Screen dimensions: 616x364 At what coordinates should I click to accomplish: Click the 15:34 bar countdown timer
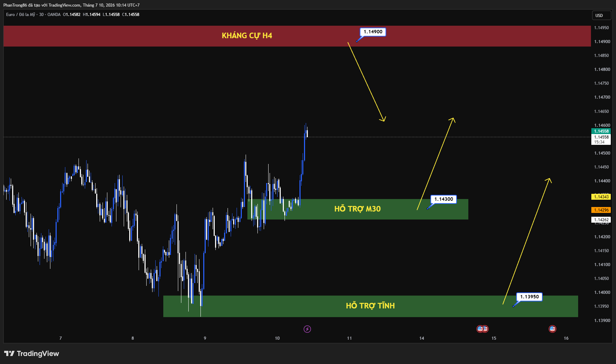click(599, 142)
